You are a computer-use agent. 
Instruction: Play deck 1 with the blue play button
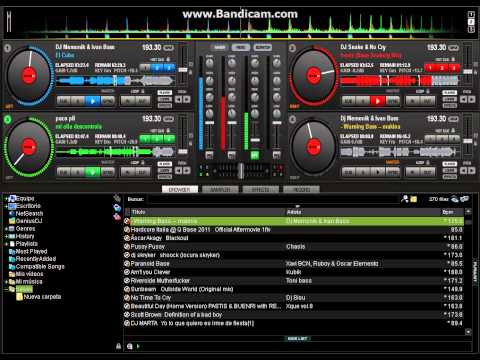93,101
